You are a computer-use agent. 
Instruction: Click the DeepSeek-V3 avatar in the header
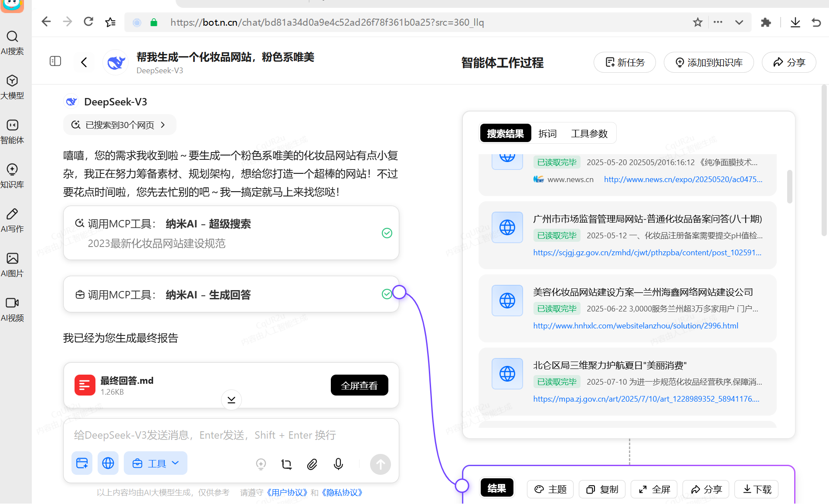pyautogui.click(x=116, y=63)
